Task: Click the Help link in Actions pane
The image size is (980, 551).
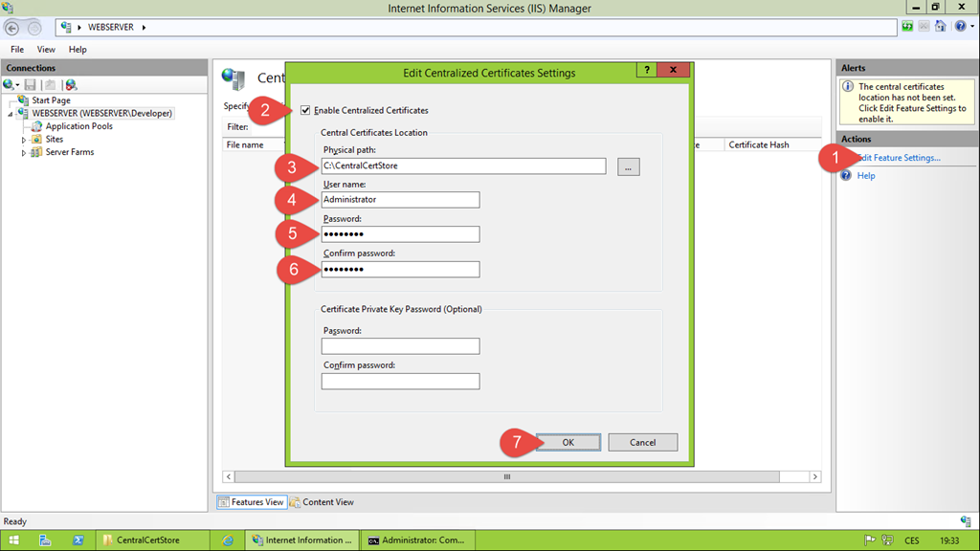Action: (865, 176)
